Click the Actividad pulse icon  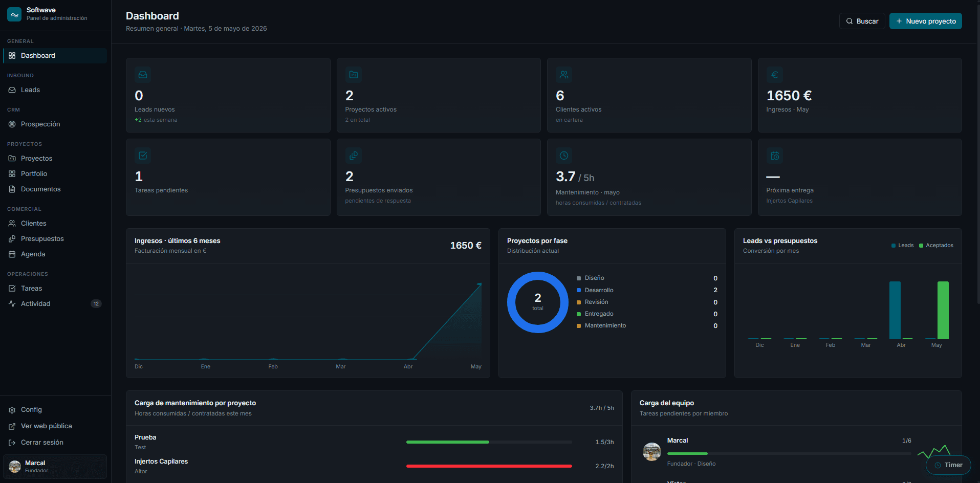pyautogui.click(x=12, y=304)
